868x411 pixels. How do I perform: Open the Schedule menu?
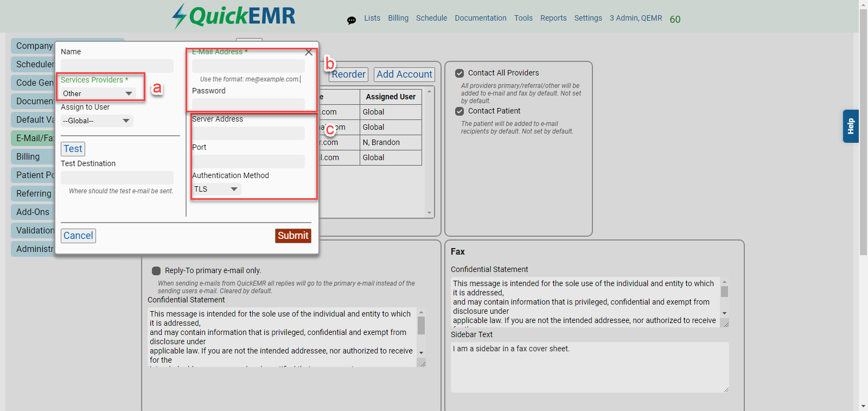pos(431,18)
